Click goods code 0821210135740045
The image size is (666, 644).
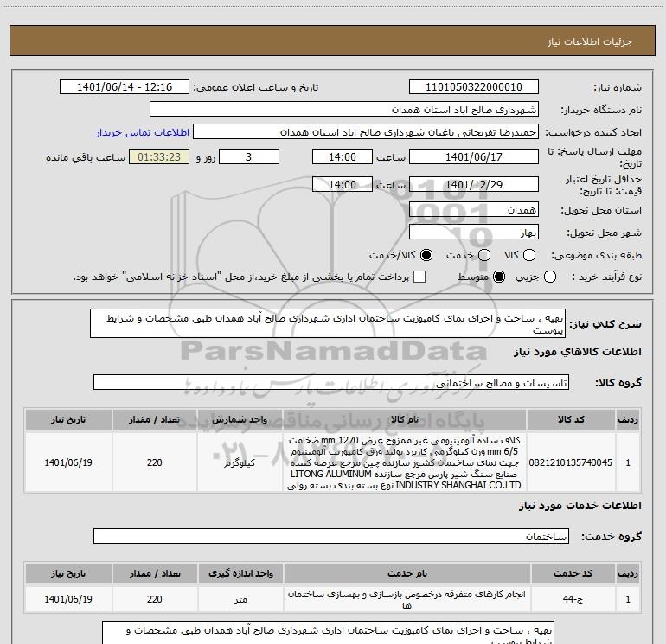point(571,462)
